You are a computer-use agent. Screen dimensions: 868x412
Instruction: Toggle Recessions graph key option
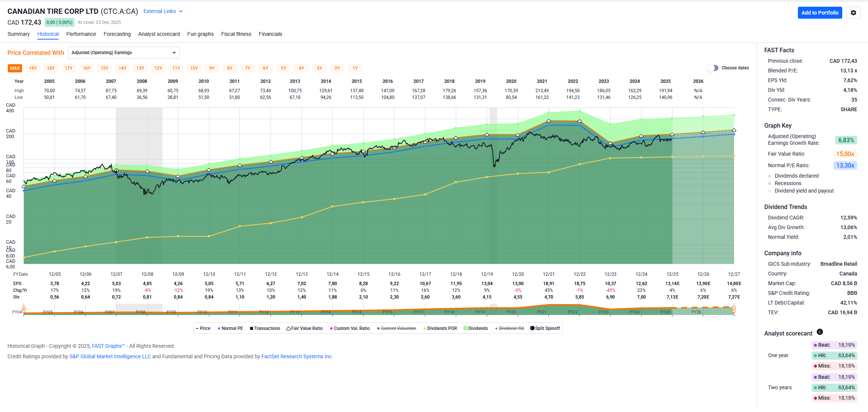[x=787, y=183]
